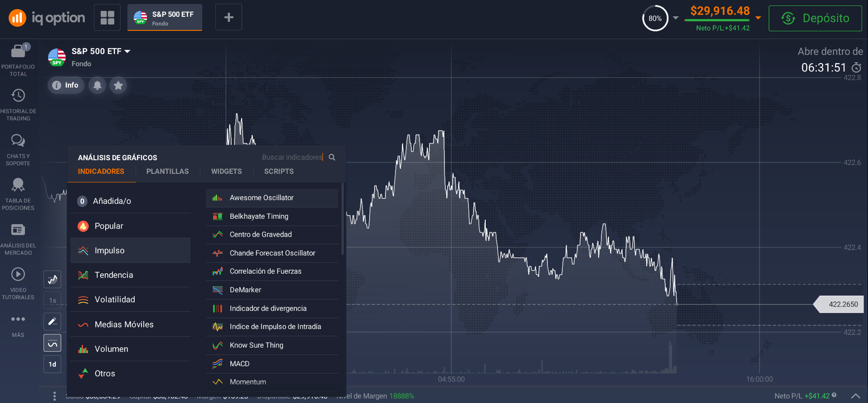Click the 422.2650 current price tag
This screenshot has width=868, height=403.
[839, 305]
